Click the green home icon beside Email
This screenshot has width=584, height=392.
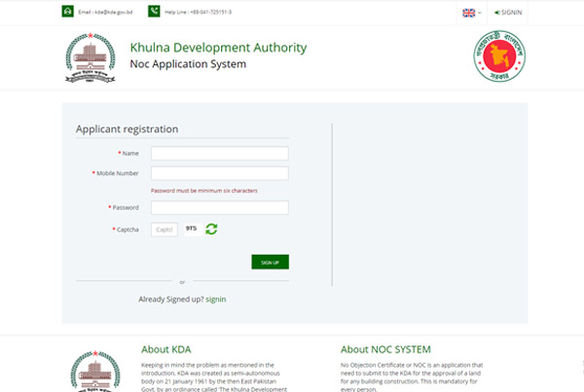[x=68, y=12]
